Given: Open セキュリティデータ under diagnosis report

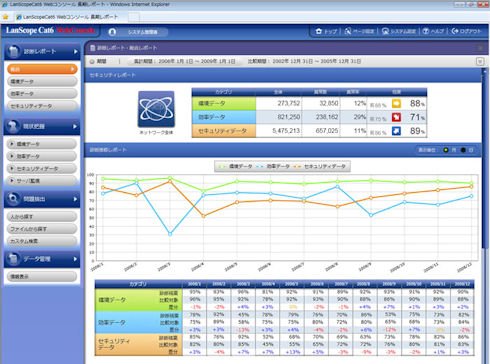Looking at the screenshot, I should 42,106.
